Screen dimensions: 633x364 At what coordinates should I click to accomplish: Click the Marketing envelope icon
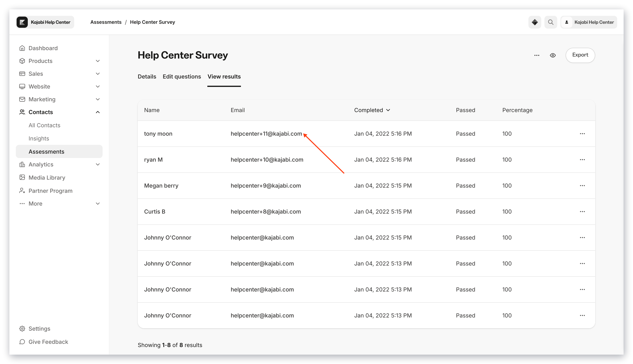(x=22, y=99)
